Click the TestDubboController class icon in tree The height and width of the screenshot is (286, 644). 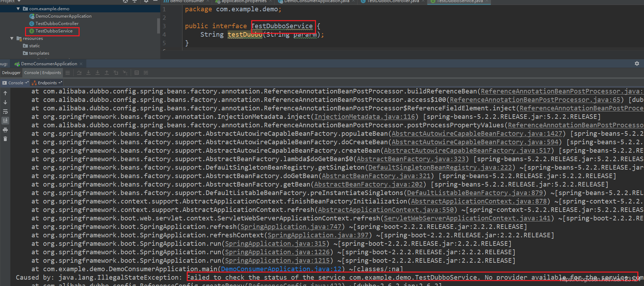point(32,24)
